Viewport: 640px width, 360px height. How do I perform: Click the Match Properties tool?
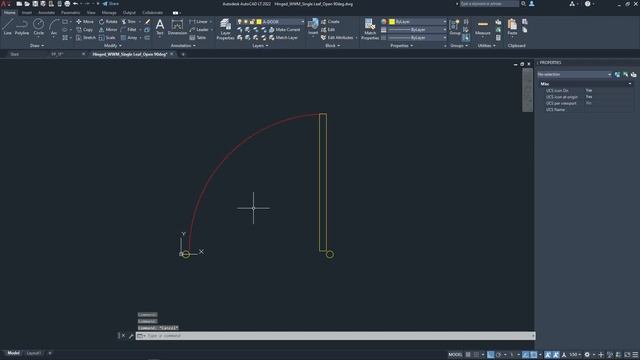tap(370, 29)
